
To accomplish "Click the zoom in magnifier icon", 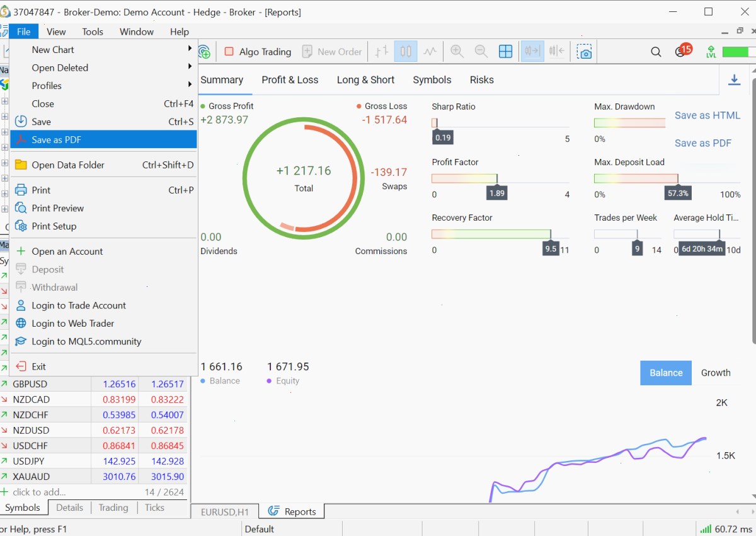I will click(457, 52).
